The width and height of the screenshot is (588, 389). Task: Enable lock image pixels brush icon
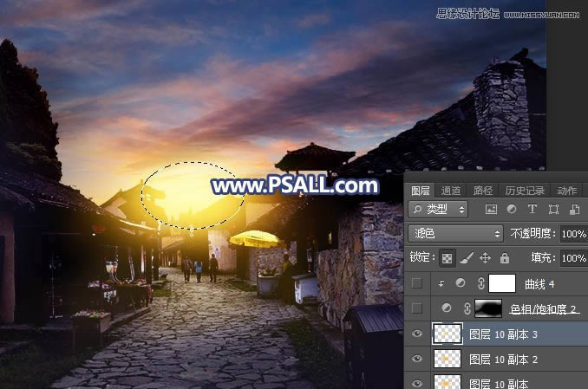(466, 258)
